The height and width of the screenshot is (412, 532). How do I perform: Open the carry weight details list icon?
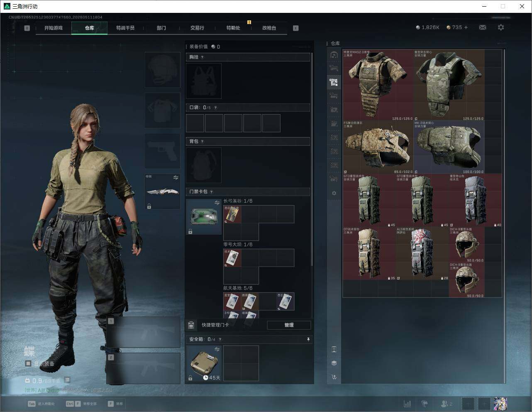pyautogui.click(x=67, y=380)
